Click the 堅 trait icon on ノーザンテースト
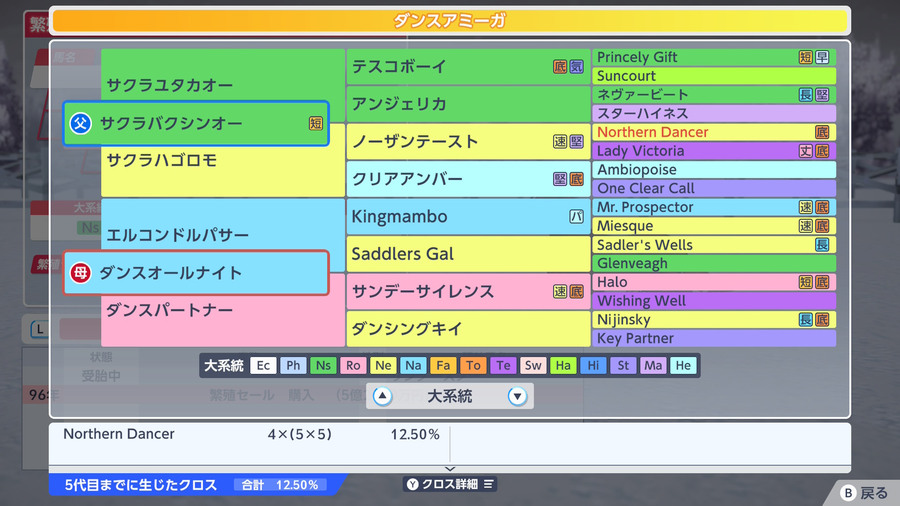The height and width of the screenshot is (506, 900). 576,142
